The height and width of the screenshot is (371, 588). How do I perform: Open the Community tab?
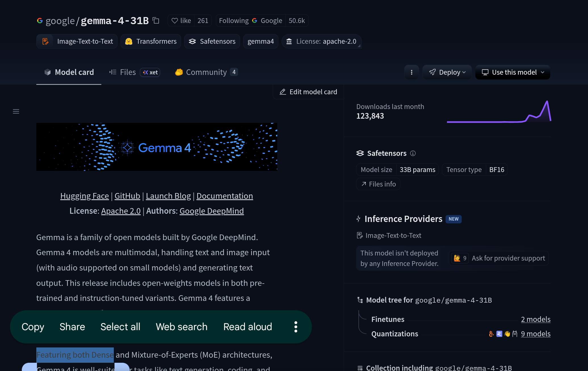[206, 72]
